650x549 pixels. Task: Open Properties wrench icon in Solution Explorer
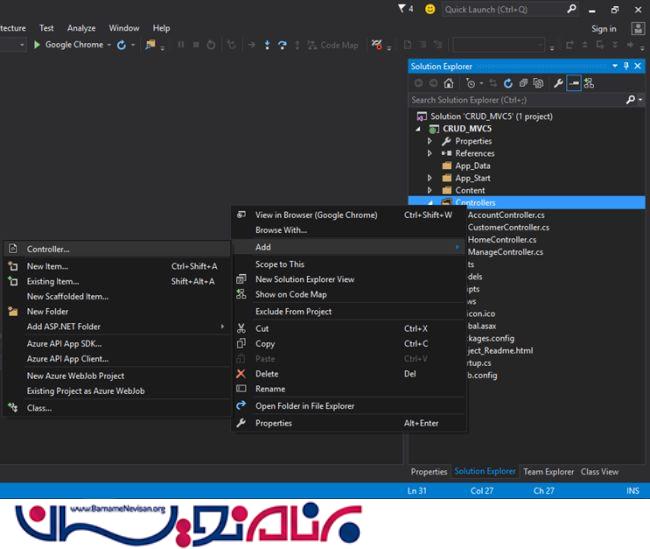coord(559,83)
